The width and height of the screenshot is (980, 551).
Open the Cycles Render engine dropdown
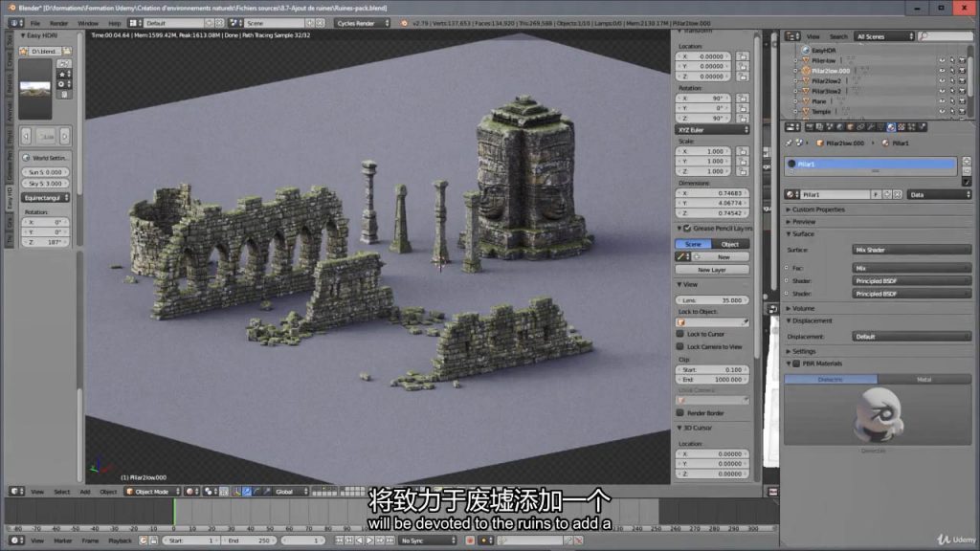(362, 23)
